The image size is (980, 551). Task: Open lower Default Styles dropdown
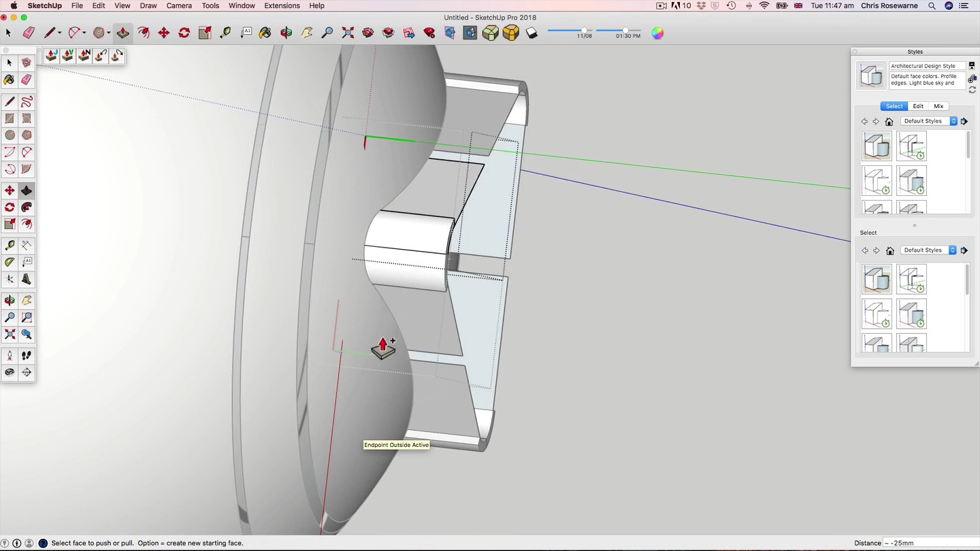[929, 250]
